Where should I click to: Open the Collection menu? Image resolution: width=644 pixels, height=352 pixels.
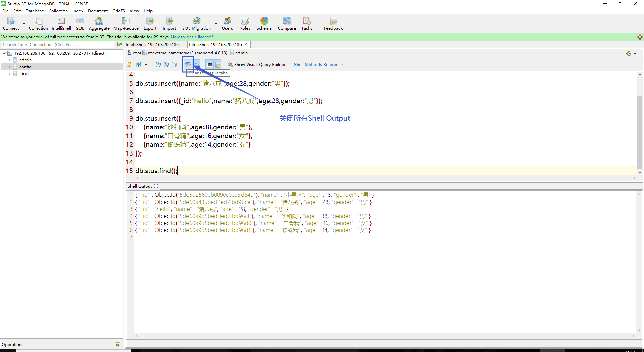pos(58,11)
